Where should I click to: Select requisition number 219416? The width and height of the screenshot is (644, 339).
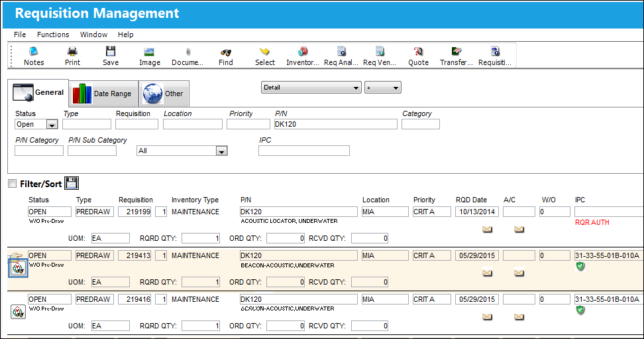(x=134, y=299)
